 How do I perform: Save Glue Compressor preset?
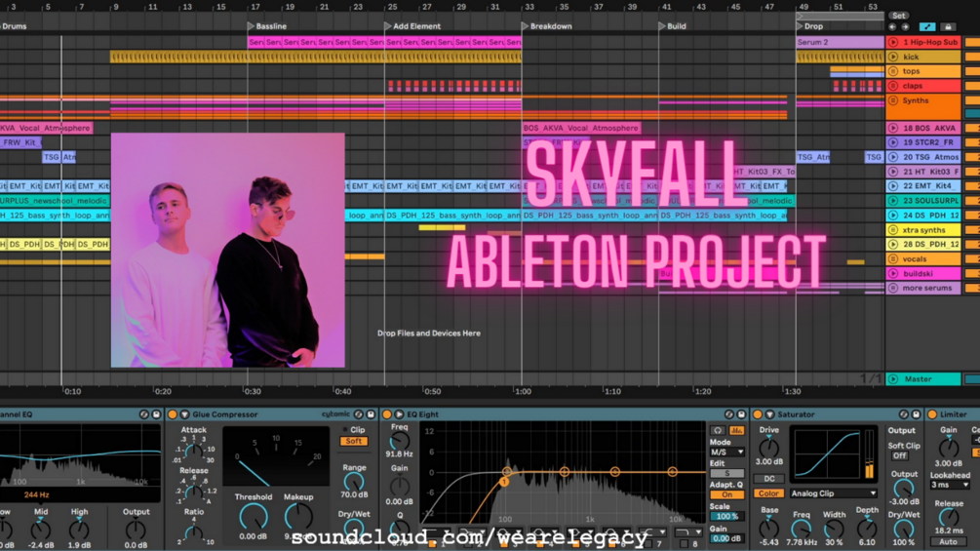click(x=372, y=414)
